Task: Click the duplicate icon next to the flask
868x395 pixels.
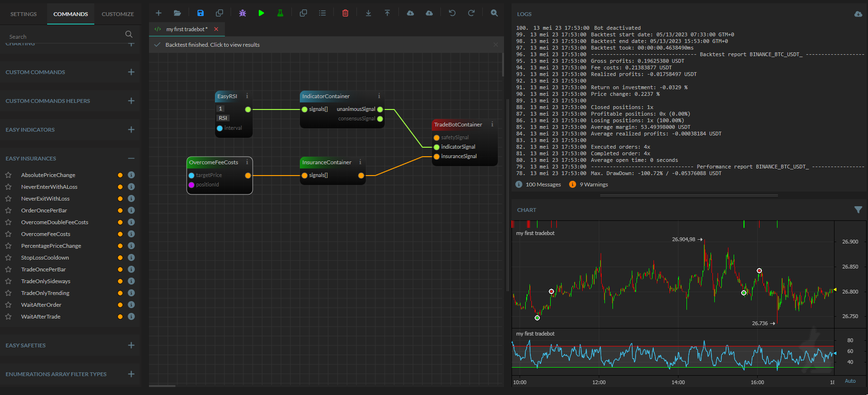Action: click(x=303, y=13)
